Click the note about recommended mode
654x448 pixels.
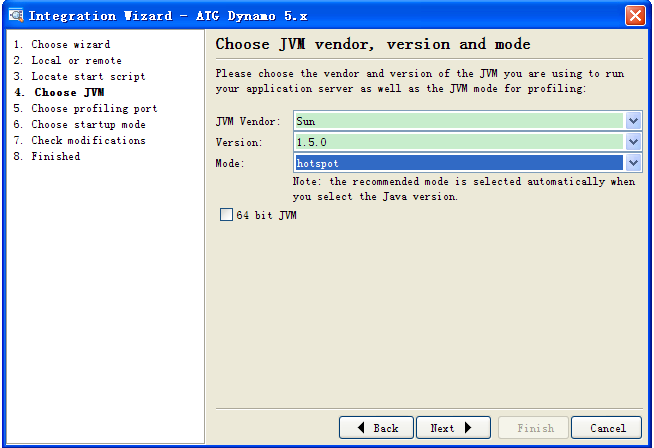click(x=464, y=189)
